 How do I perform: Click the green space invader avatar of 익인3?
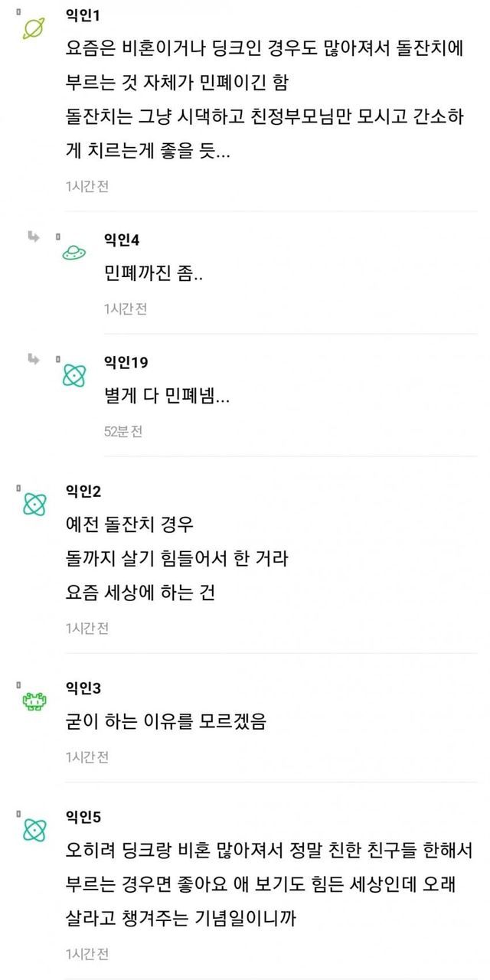tap(34, 700)
